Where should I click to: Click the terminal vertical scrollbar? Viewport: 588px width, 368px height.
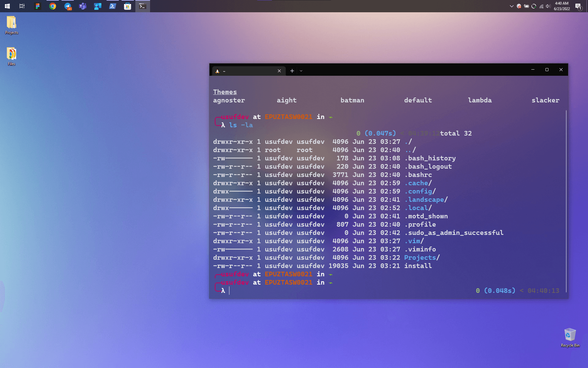tap(566, 199)
